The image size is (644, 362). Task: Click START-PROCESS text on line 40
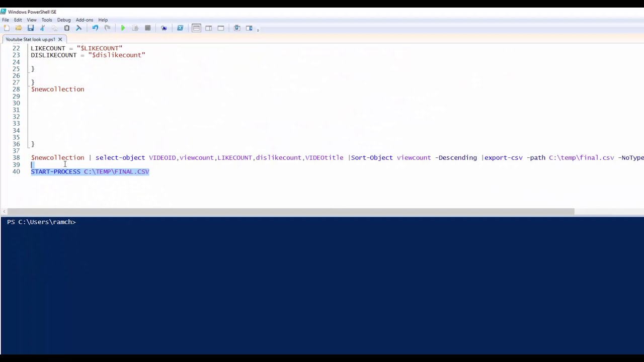pos(55,171)
